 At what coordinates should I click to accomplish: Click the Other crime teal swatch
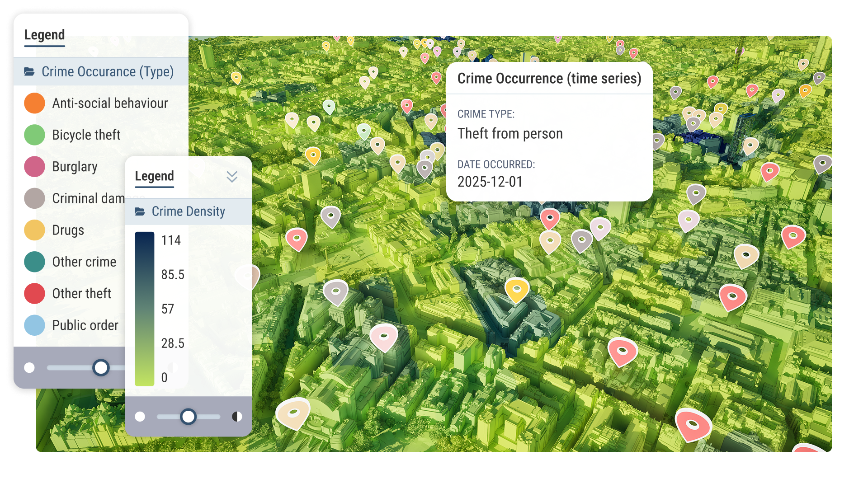(x=34, y=262)
